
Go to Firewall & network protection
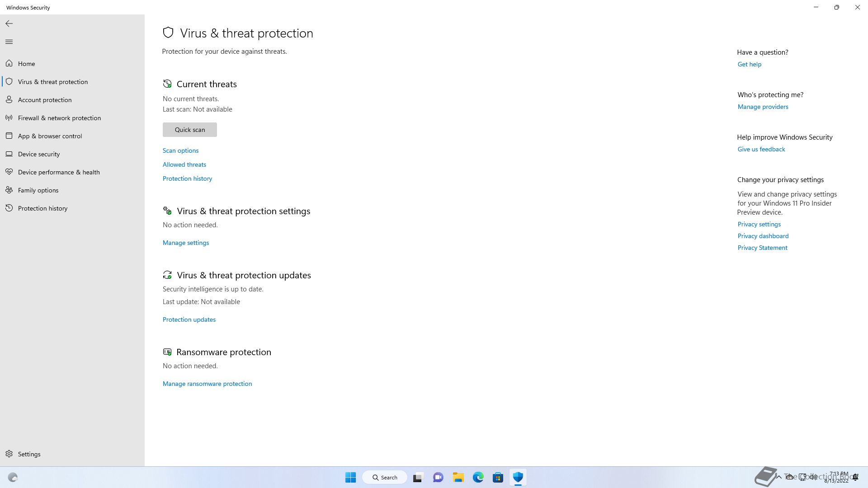(x=72, y=118)
